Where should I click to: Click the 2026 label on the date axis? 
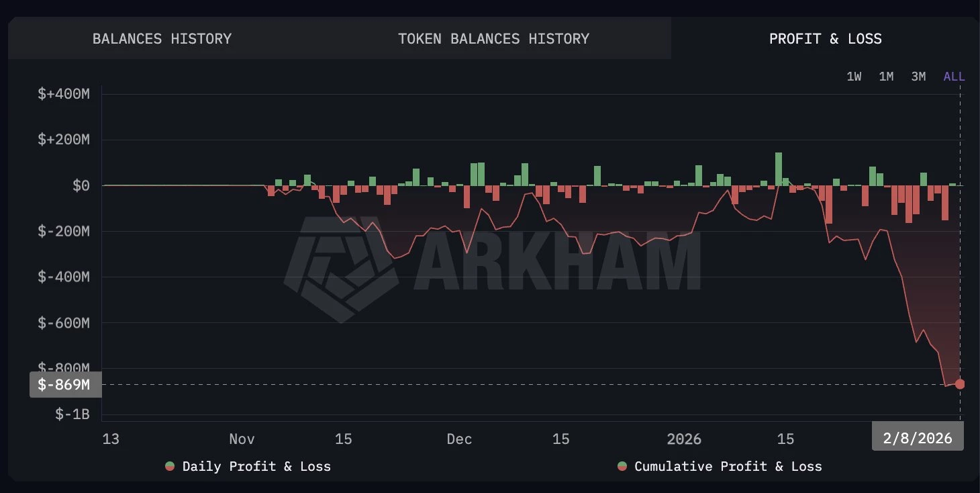[684, 438]
